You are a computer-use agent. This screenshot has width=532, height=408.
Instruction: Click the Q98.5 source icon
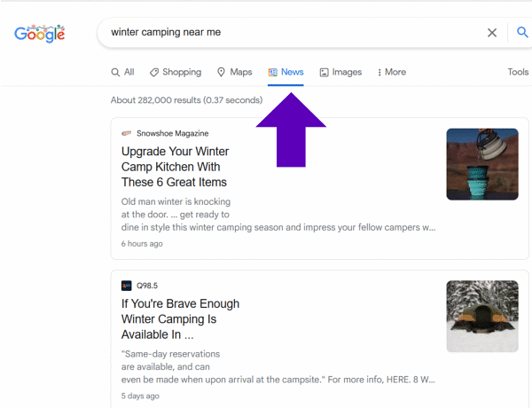tap(127, 286)
